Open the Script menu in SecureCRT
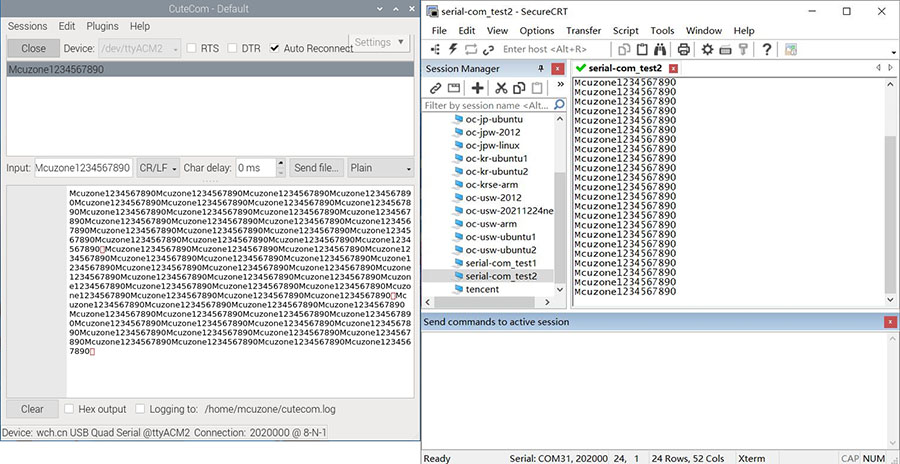 626,31
